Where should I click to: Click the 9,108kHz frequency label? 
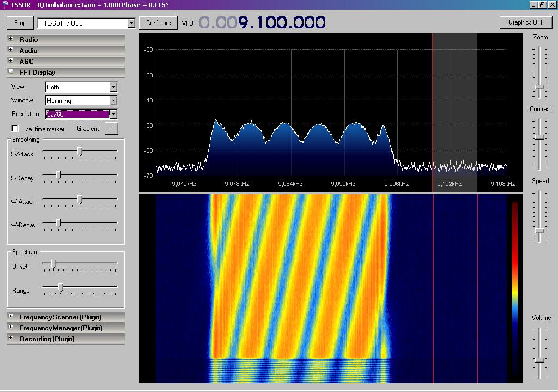click(x=502, y=184)
